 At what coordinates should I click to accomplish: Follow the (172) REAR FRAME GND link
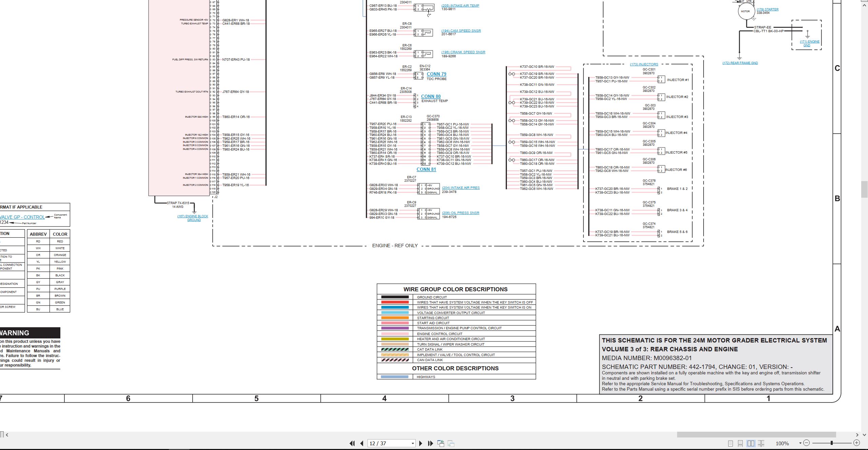point(740,63)
